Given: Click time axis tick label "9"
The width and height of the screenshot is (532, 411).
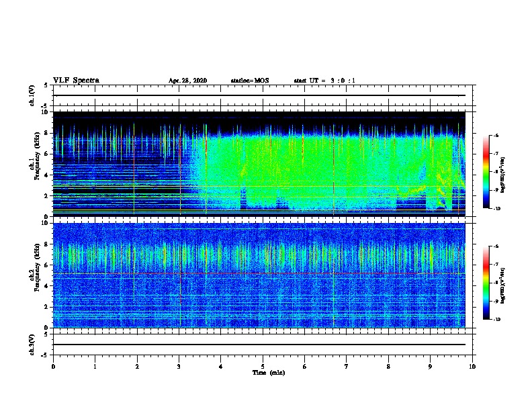Looking at the screenshot, I should pyautogui.click(x=430, y=367).
